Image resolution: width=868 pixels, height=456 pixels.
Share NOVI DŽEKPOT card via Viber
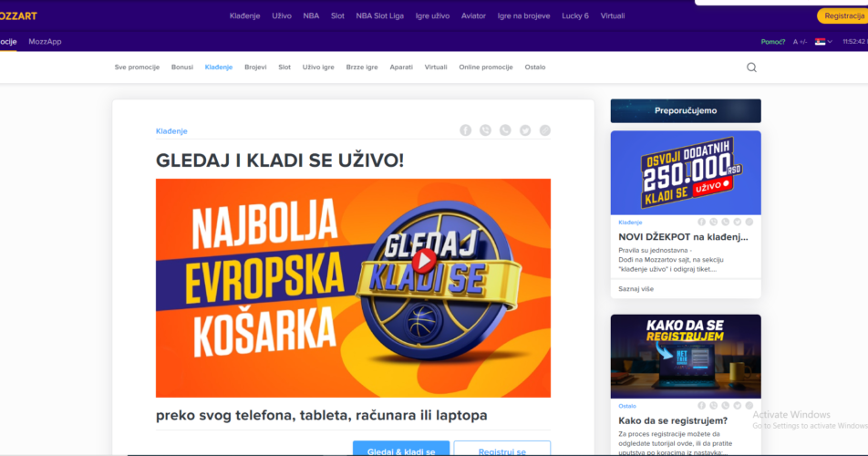click(714, 222)
